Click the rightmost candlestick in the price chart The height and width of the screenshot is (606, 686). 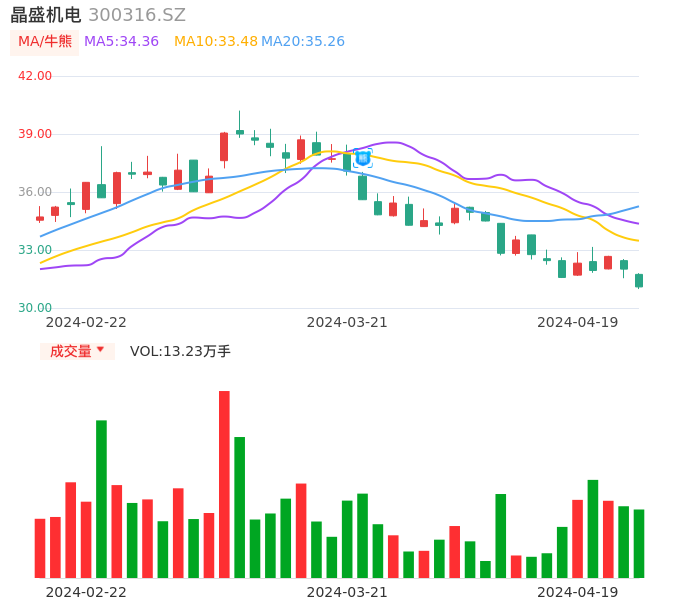[x=639, y=280]
